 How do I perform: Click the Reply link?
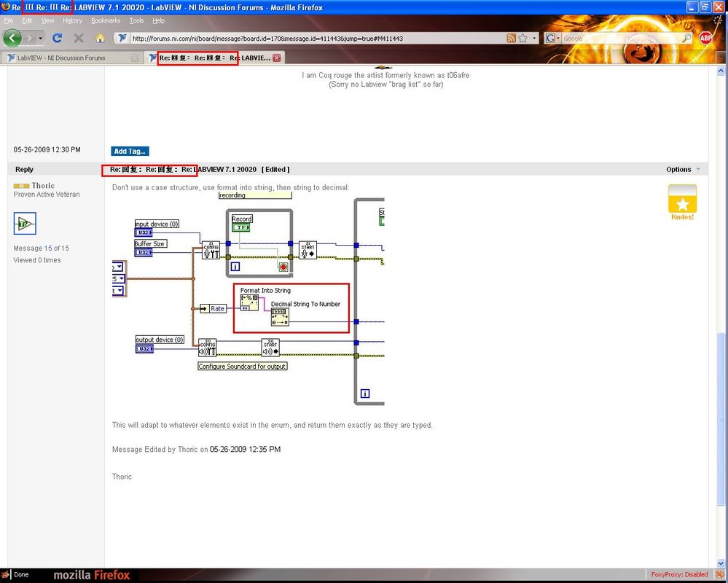(x=24, y=169)
